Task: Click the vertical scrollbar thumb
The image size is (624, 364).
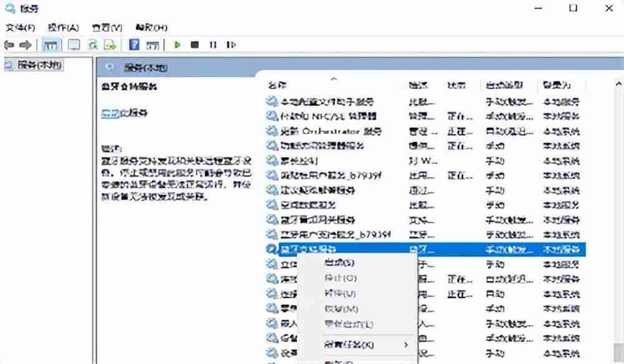Action: point(619,353)
